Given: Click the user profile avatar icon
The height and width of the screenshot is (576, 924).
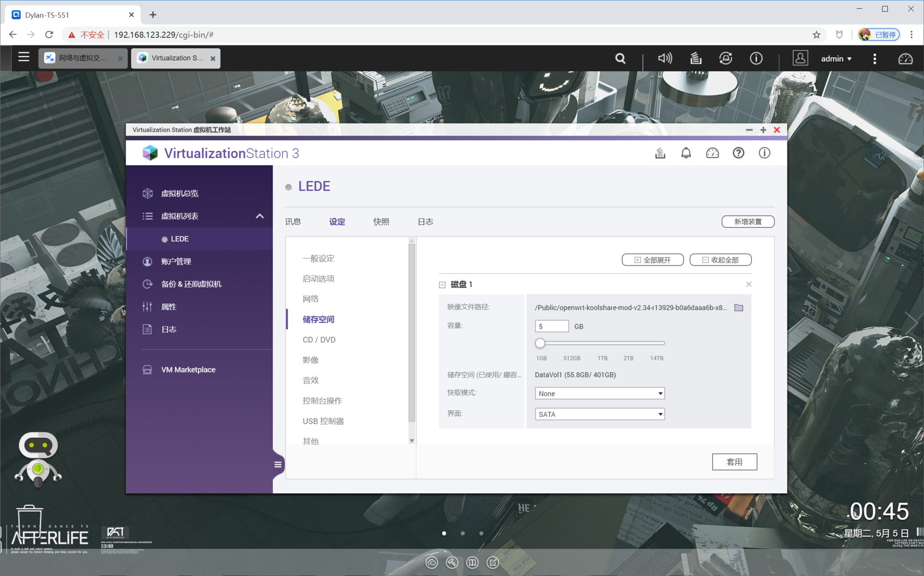Looking at the screenshot, I should point(800,58).
